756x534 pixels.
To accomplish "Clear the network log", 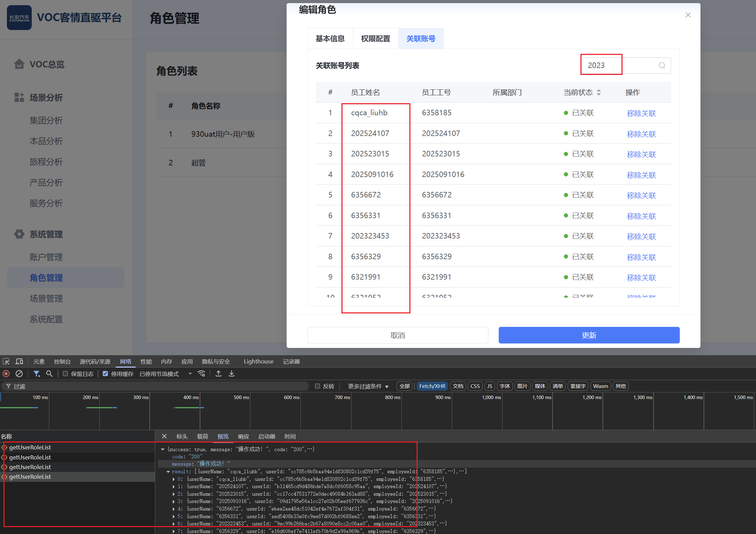I will 19,373.
